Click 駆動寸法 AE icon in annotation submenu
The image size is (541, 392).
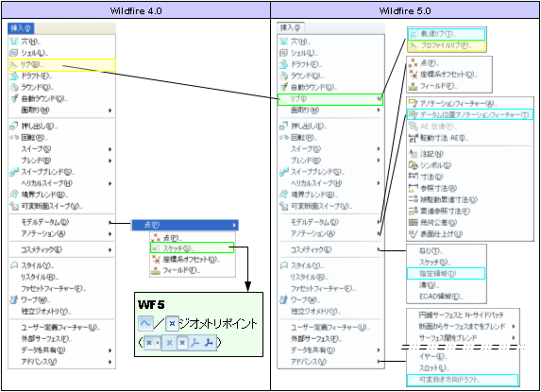(413, 138)
